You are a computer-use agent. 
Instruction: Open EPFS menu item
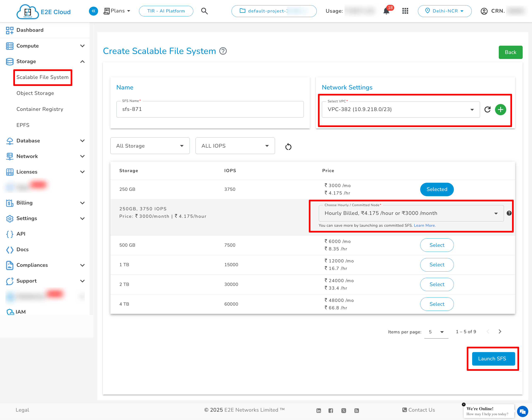(x=23, y=125)
